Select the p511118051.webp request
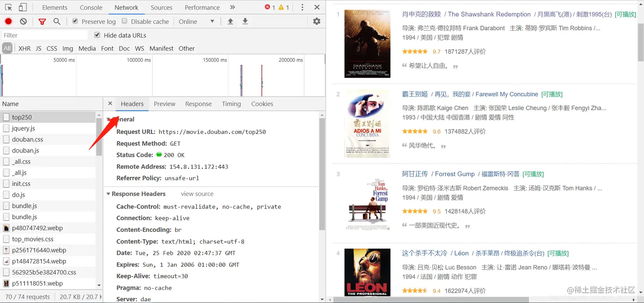Viewport: 644px width, 303px height. pyautogui.click(x=48, y=283)
